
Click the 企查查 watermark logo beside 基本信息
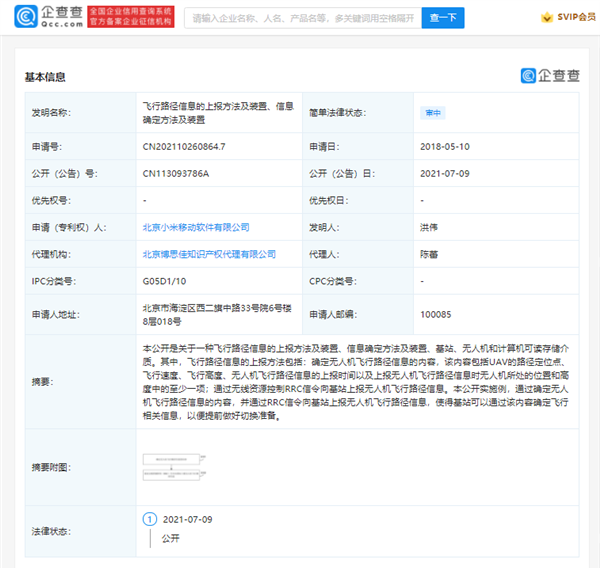(x=549, y=76)
